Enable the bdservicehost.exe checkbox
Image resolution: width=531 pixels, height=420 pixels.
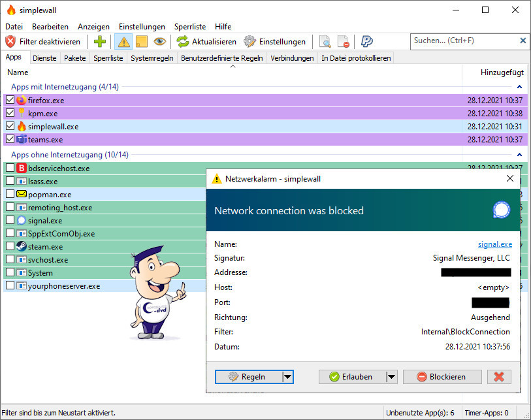(x=10, y=169)
